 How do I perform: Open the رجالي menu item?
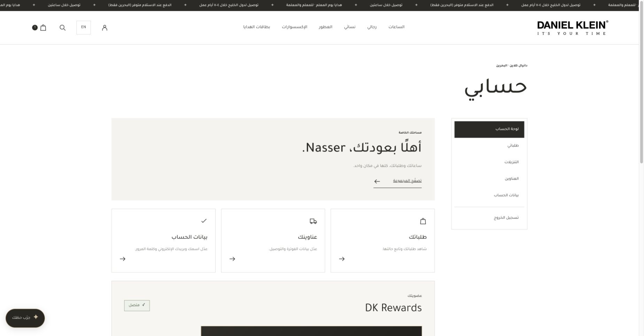coord(372,27)
